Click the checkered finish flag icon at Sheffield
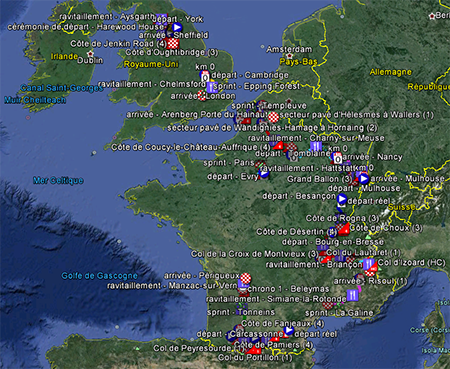This screenshot has height=369, width=450. [x=172, y=43]
